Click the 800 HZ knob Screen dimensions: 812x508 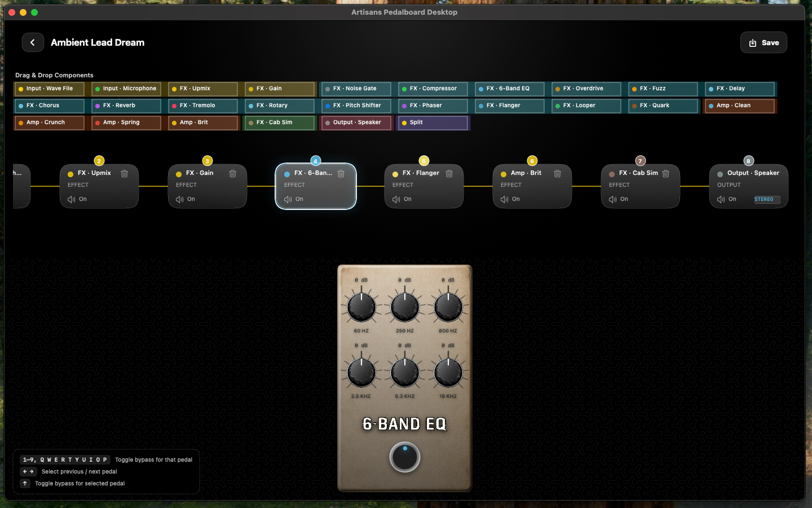coord(448,307)
